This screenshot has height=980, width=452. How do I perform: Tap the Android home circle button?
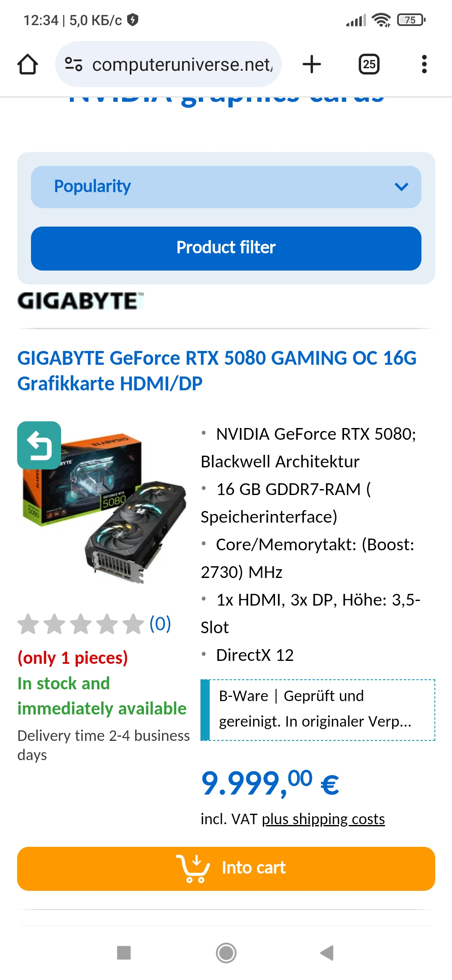[x=226, y=953]
